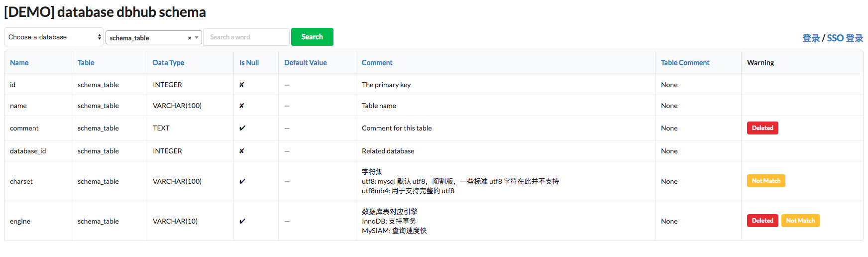Click the Is Null cross mark in the name row
Viewport: 868px width, 257px height.
pyautogui.click(x=242, y=106)
